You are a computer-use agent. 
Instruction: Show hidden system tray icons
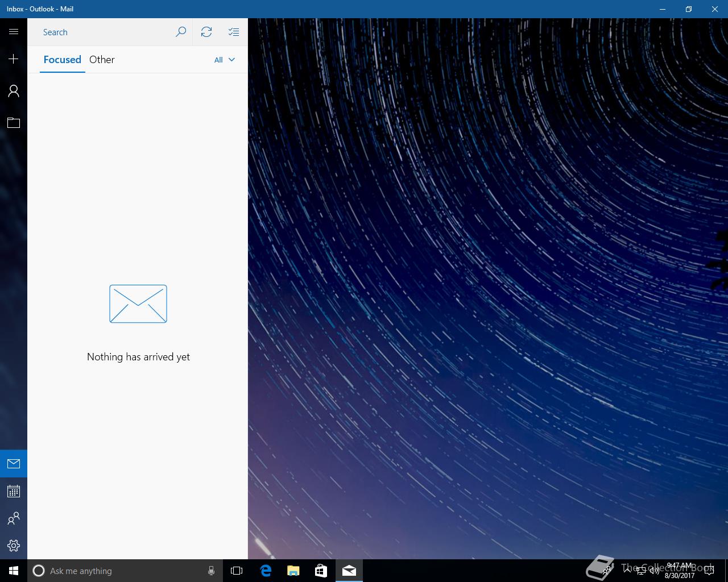627,571
